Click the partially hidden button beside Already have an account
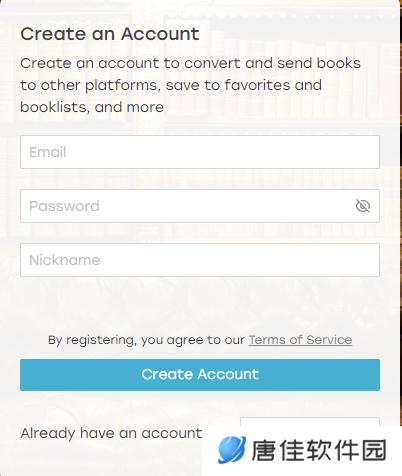 [x=310, y=421]
